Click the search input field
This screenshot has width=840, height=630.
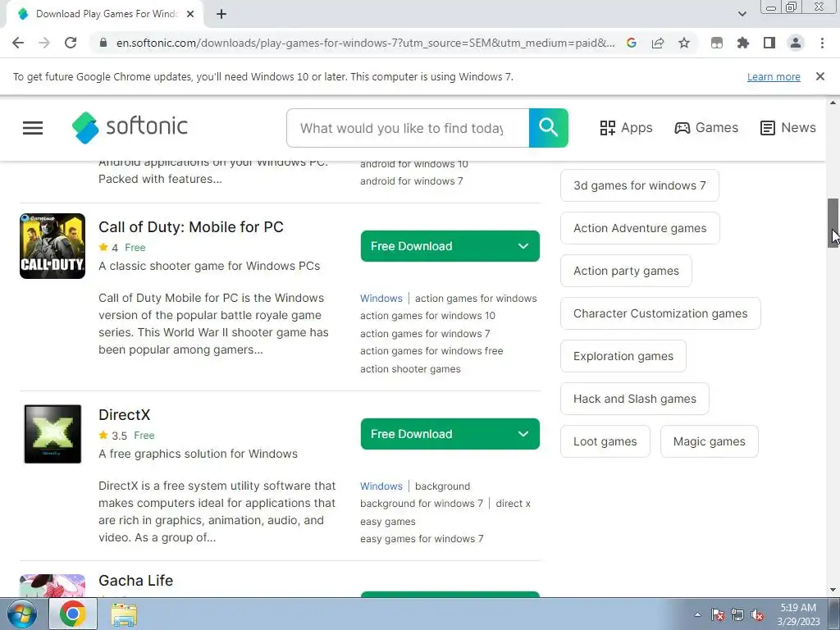pyautogui.click(x=408, y=128)
